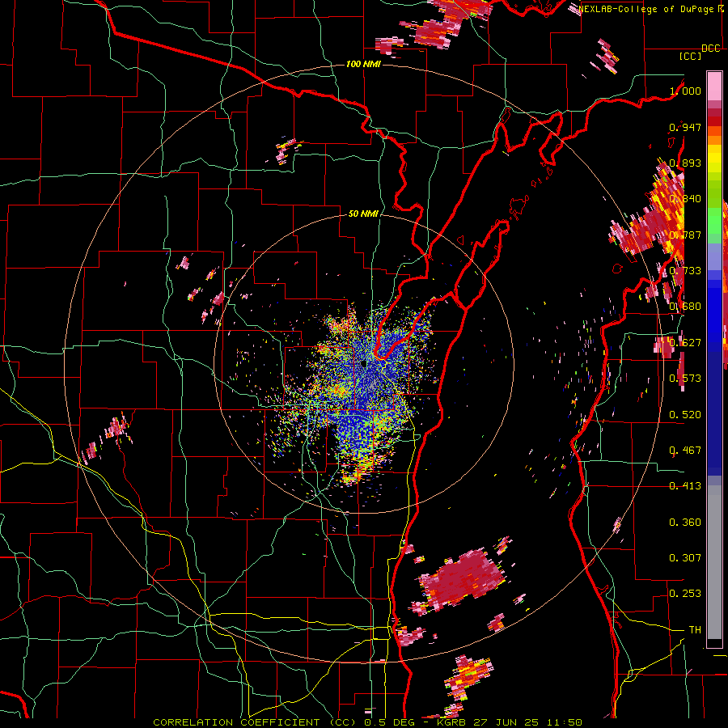Click the [CC] legend unit label

[x=691, y=56]
